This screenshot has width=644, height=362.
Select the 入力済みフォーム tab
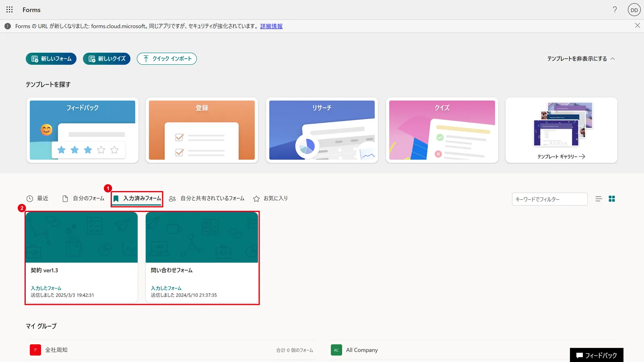click(x=137, y=198)
